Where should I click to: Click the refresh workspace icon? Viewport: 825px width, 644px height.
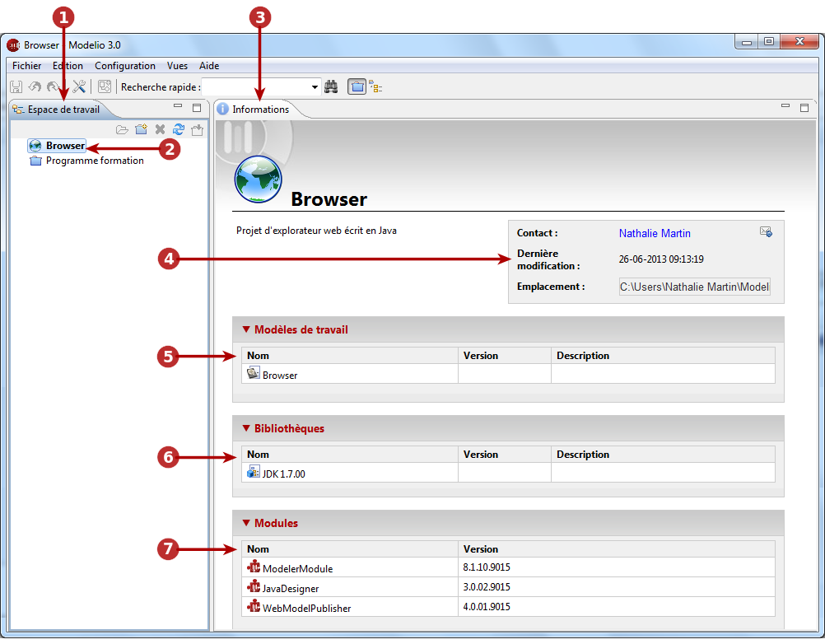click(179, 129)
